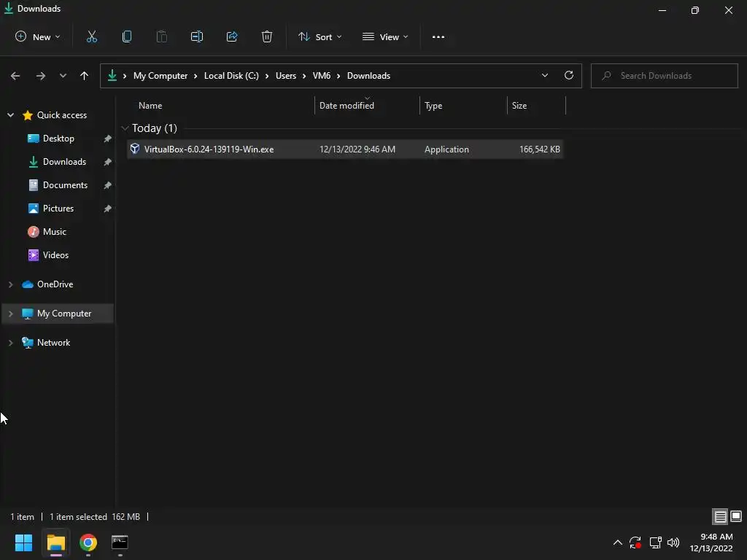This screenshot has width=747, height=560.
Task: Sort by the Size column header
Action: (x=519, y=106)
